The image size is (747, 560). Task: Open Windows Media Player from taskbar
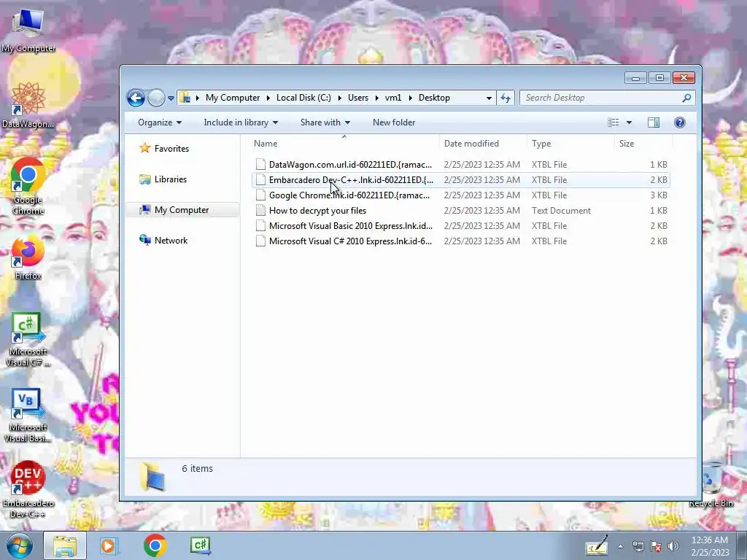click(108, 545)
